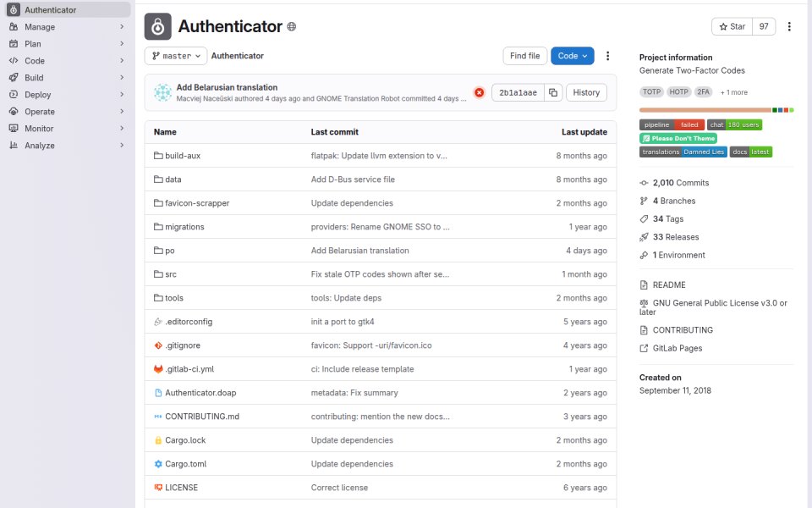Click the LICENSE file icon
Image resolution: width=812 pixels, height=508 pixels.
[158, 488]
